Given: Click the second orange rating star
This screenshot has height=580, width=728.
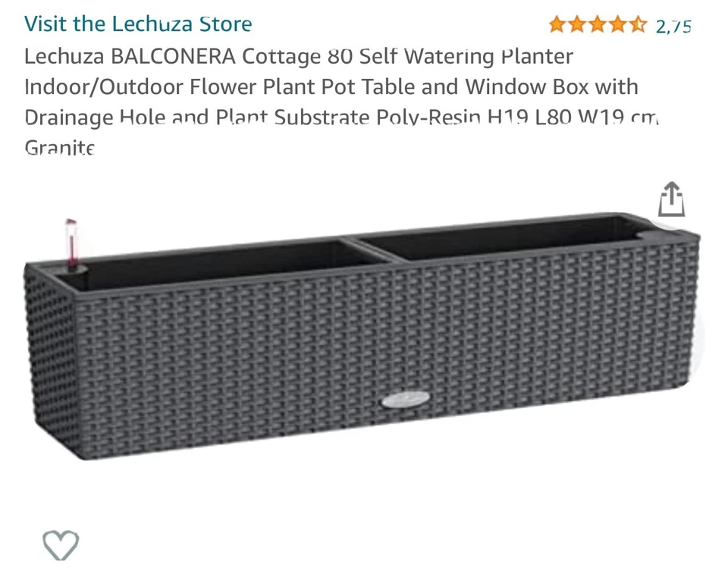Looking at the screenshot, I should (x=578, y=25).
